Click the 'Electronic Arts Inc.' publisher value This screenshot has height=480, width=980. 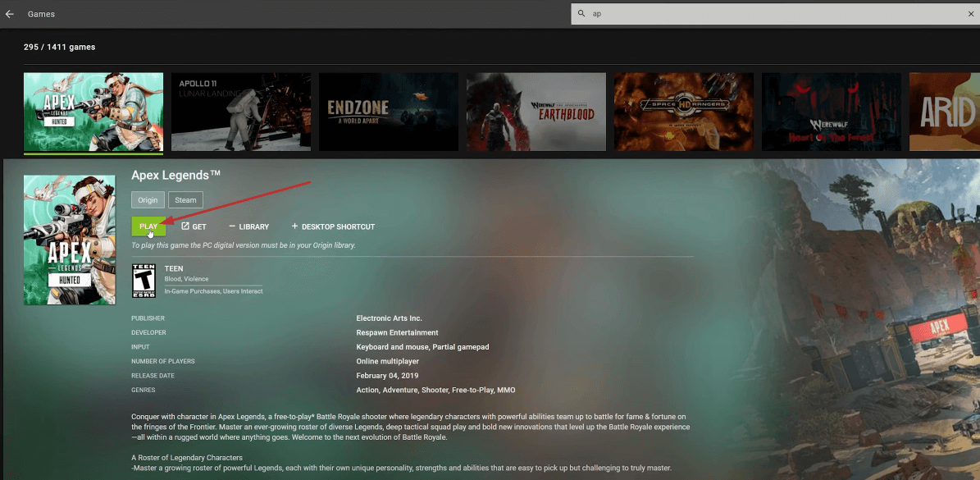[x=389, y=318]
